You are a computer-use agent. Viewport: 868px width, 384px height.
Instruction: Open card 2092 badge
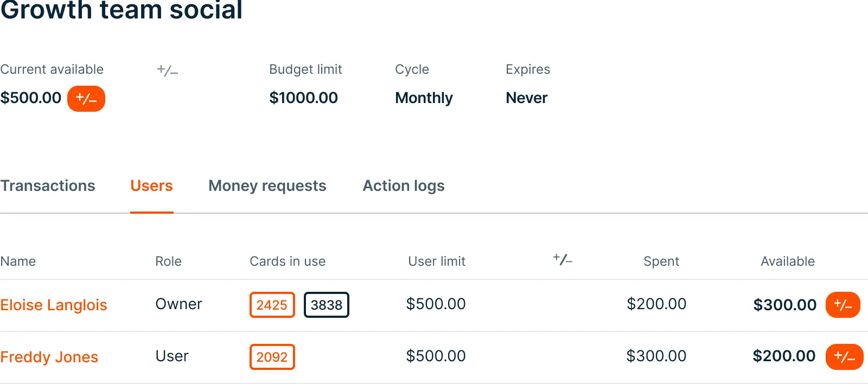272,357
